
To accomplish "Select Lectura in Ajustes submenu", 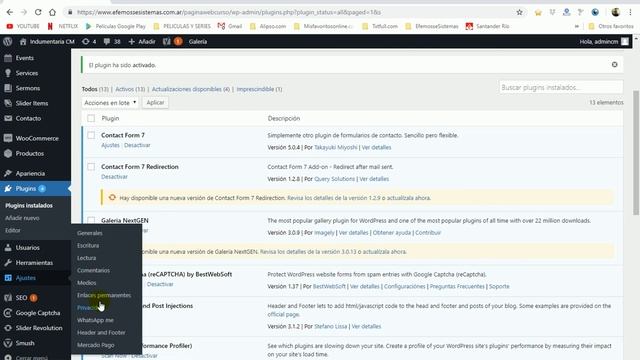I will (x=87, y=258).
